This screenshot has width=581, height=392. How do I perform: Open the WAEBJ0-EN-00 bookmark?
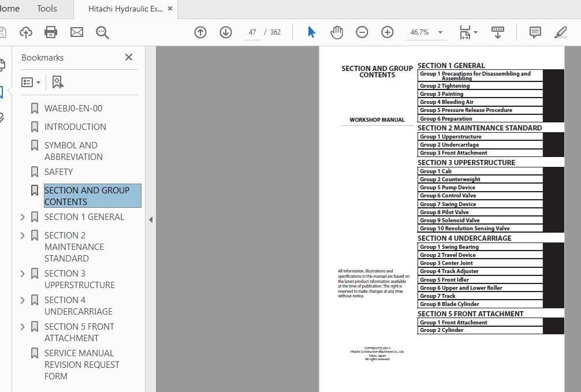click(x=73, y=109)
